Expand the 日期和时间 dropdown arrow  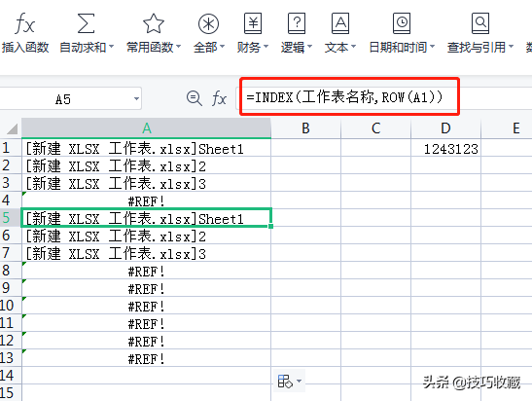click(x=432, y=47)
